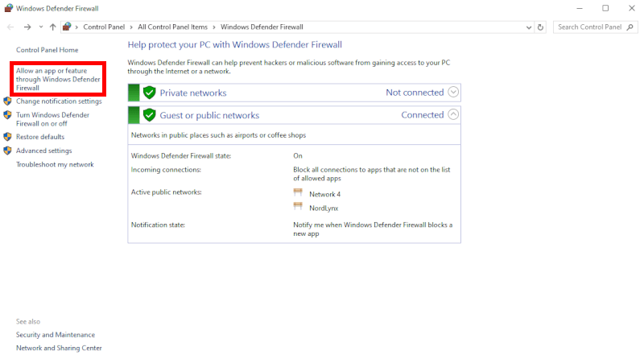Open Network and Sharing Center link
The width and height of the screenshot is (644, 359).
(x=59, y=348)
